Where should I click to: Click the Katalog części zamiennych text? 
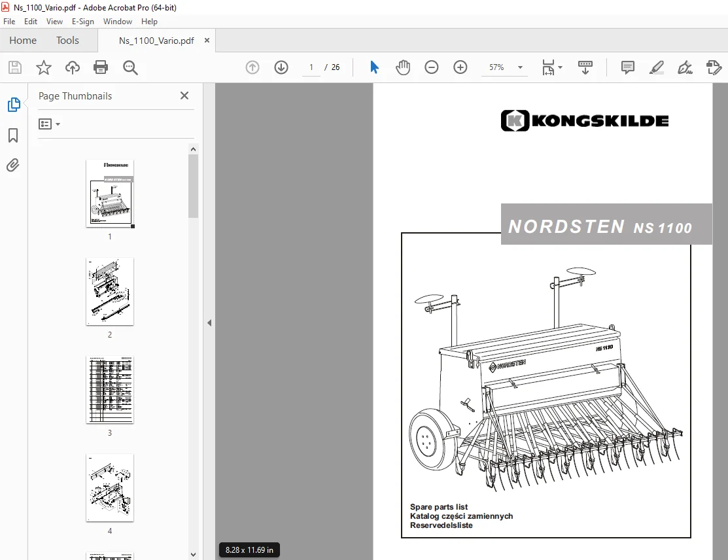click(462, 516)
